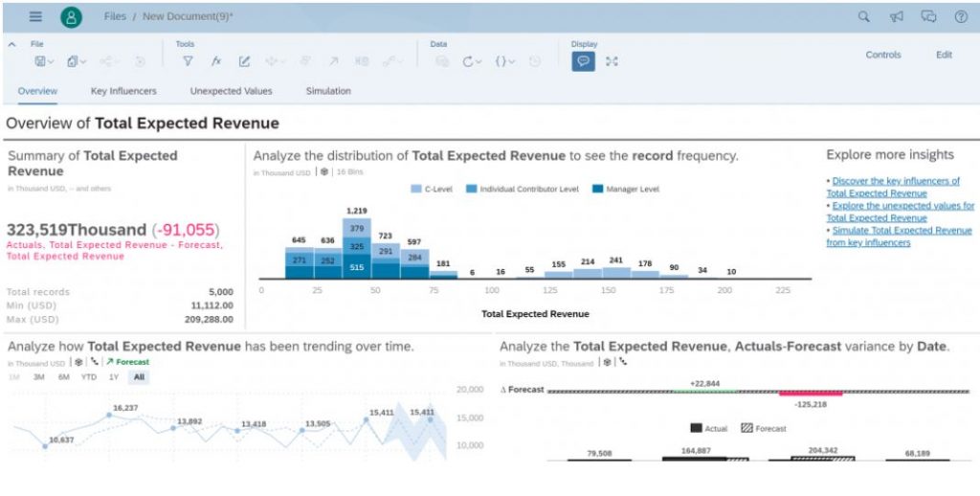Image resolution: width=980 pixels, height=496 pixels.
Task: Switch to the Key Influencers tab
Action: [123, 91]
